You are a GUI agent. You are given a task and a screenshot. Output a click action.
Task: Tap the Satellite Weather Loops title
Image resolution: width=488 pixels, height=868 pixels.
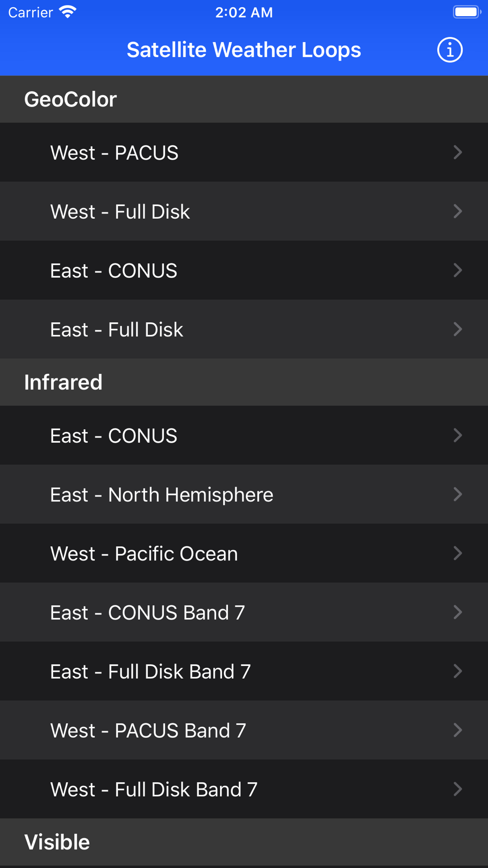click(x=244, y=50)
